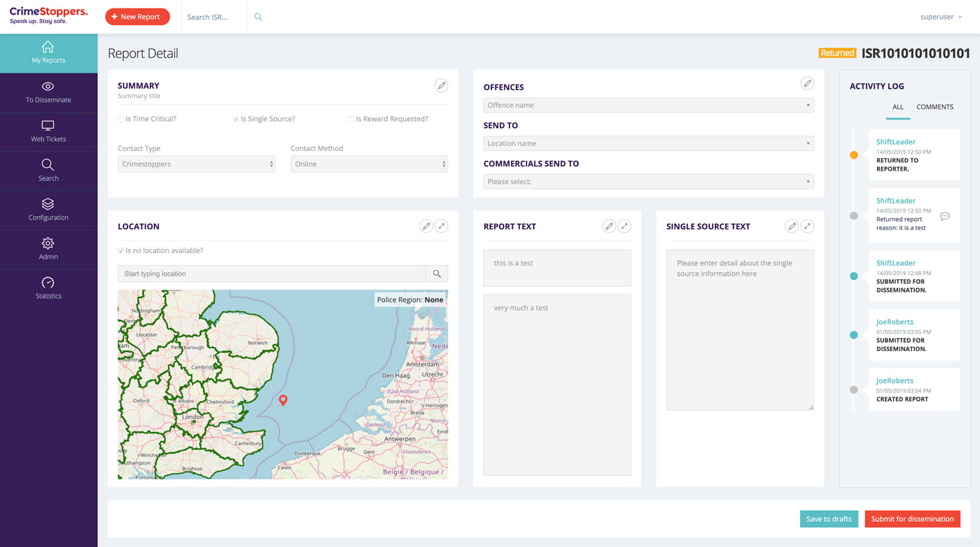Click JoeRoberts link on 03:05 PM entry

(895, 322)
